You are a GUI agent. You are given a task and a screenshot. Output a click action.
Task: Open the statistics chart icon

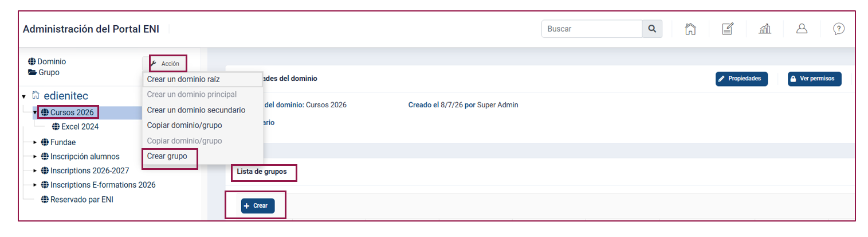[765, 29]
